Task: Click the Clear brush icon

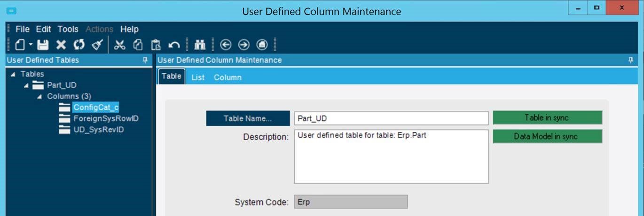Action: 97,45
